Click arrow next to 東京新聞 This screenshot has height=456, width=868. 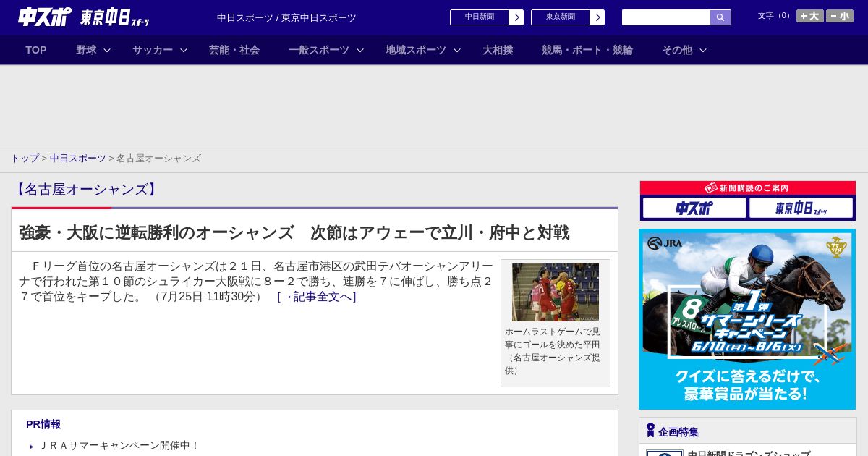[x=597, y=17]
